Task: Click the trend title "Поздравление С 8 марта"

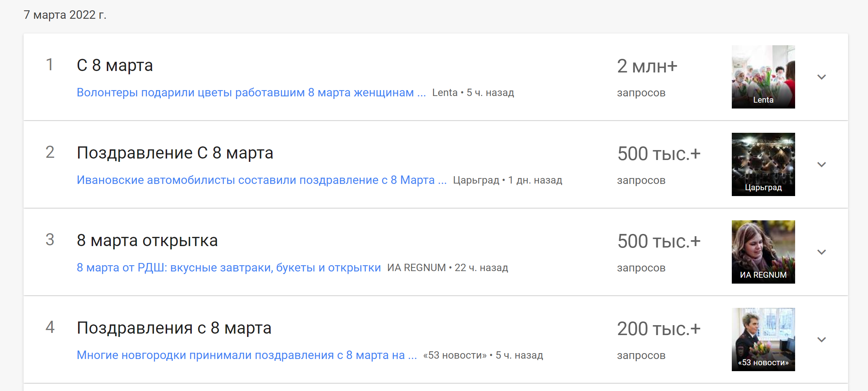Action: click(175, 153)
